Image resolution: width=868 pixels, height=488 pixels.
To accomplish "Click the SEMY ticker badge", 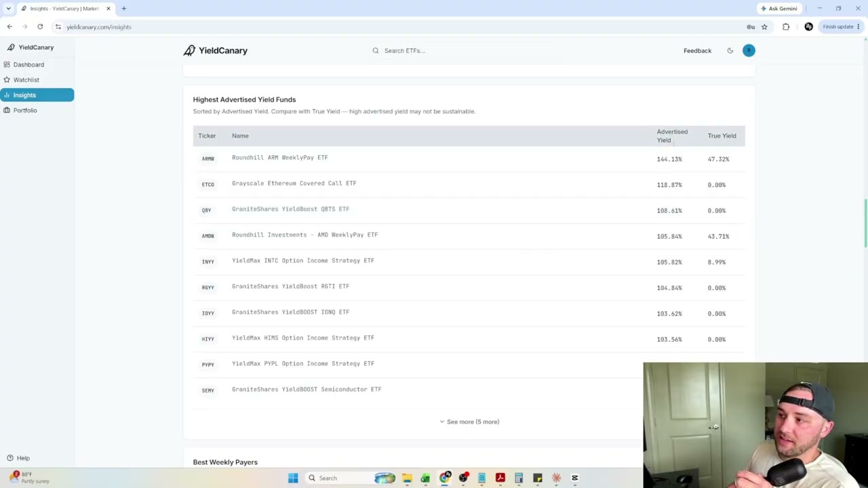I will tap(208, 390).
